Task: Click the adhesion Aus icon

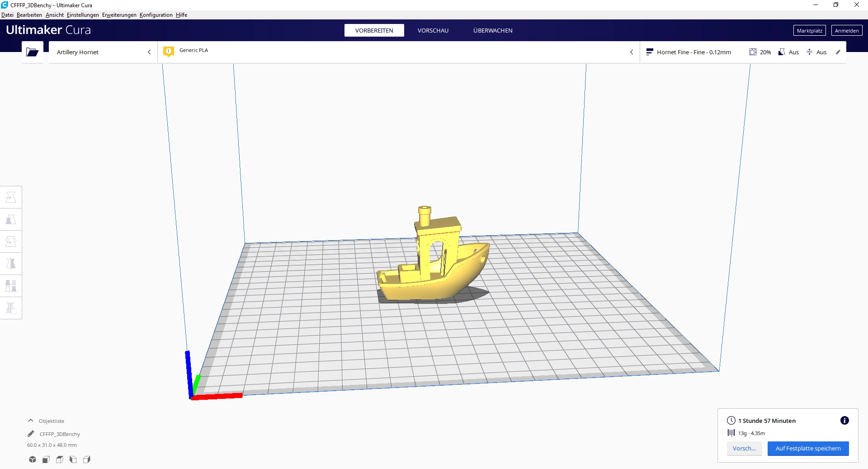Action: [809, 52]
